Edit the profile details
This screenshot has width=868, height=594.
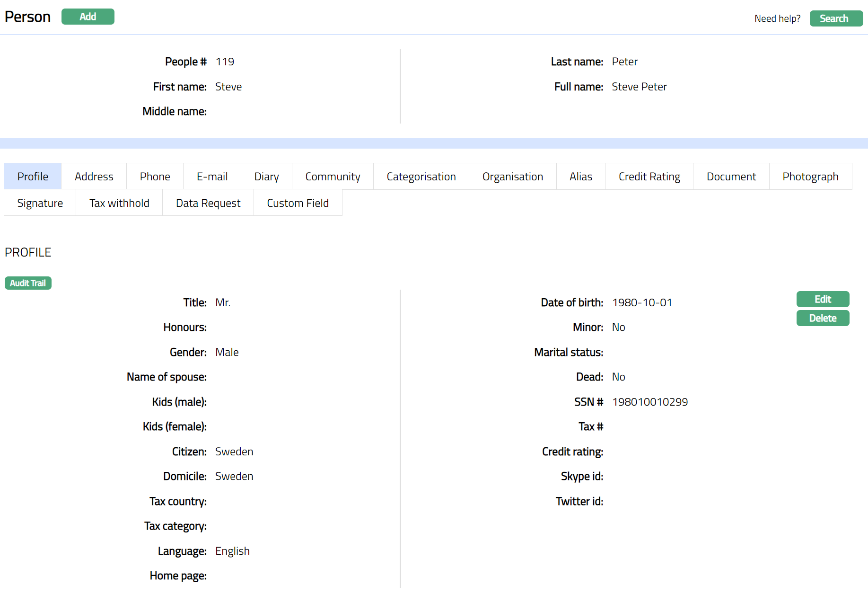pos(822,299)
